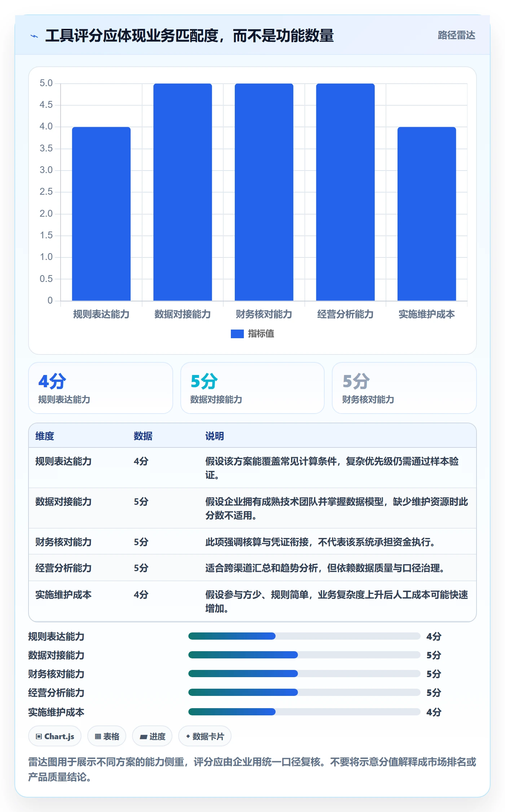505x812 pixels.
Task: Open the 4分 规则表达能力 data card
Action: click(x=101, y=388)
